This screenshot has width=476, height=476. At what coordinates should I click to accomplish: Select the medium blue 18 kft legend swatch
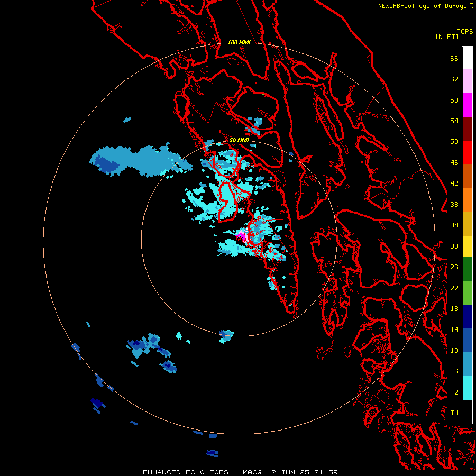[467, 340]
